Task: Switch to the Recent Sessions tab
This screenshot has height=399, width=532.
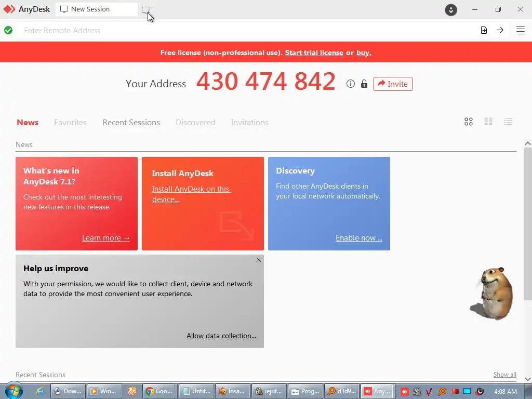Action: [131, 123]
